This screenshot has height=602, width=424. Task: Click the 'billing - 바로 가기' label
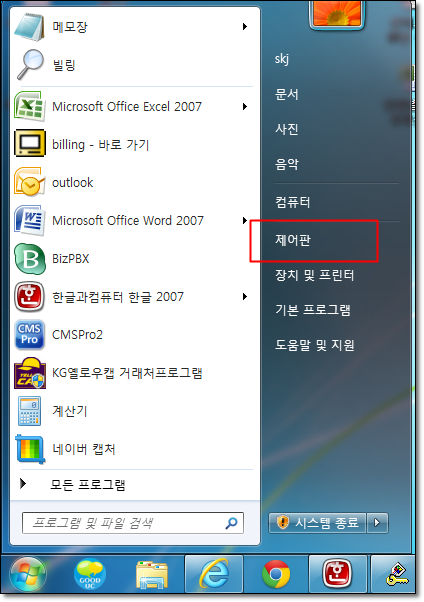101,144
